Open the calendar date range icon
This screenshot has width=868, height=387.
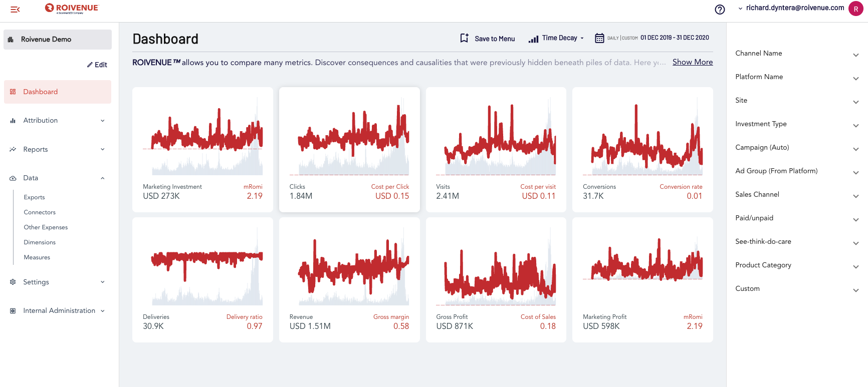point(599,38)
